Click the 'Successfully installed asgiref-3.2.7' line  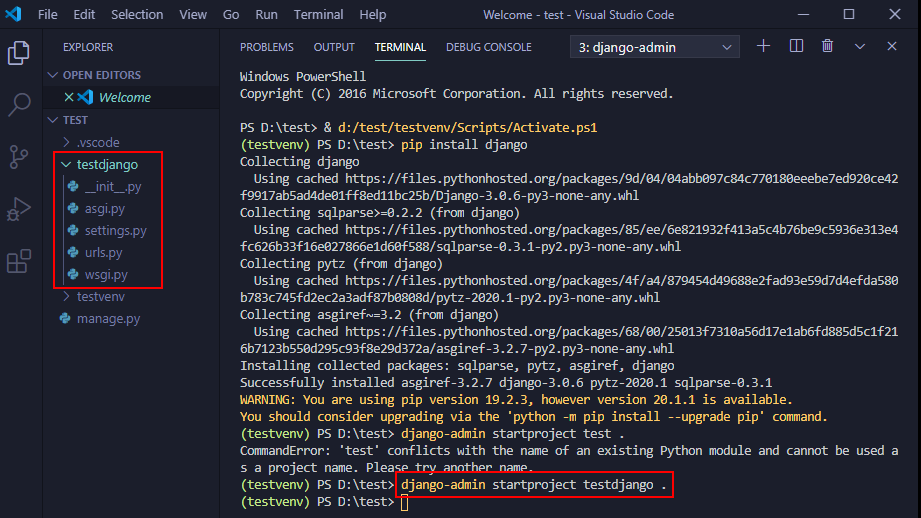(506, 382)
